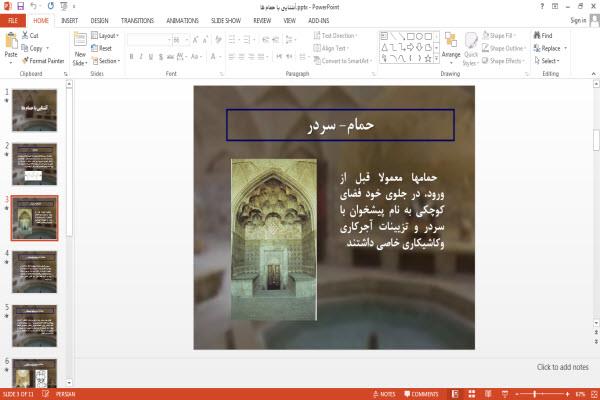Click the Save icon in quick access toolbar
This screenshot has width=600, height=400.
(x=20, y=6)
